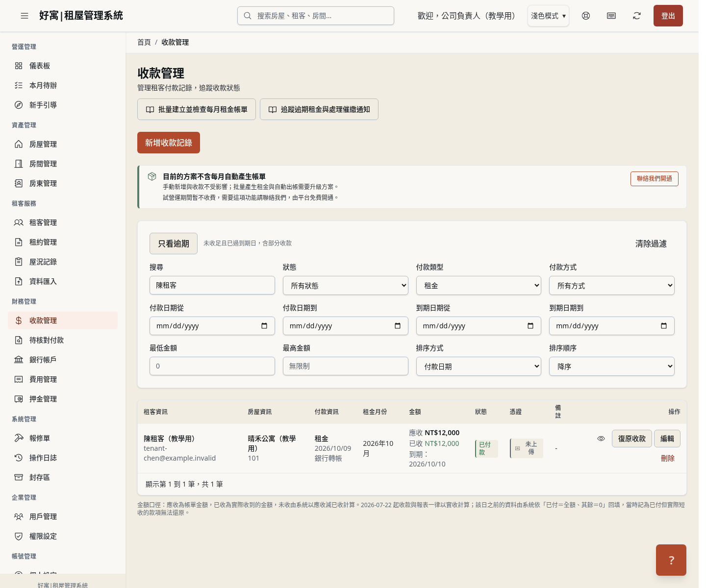Open 報修單 in the sidebar
The height and width of the screenshot is (588, 706).
coord(63,438)
